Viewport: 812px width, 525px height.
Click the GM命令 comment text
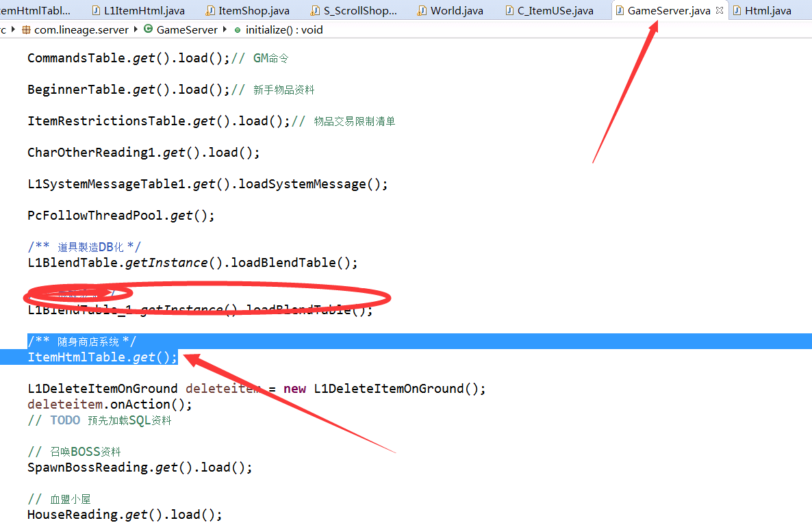click(271, 58)
